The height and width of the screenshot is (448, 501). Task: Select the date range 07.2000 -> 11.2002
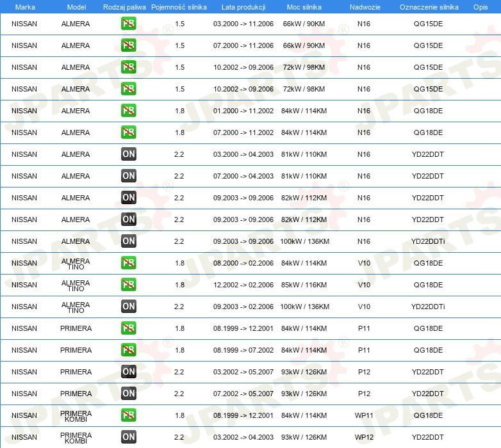(243, 132)
